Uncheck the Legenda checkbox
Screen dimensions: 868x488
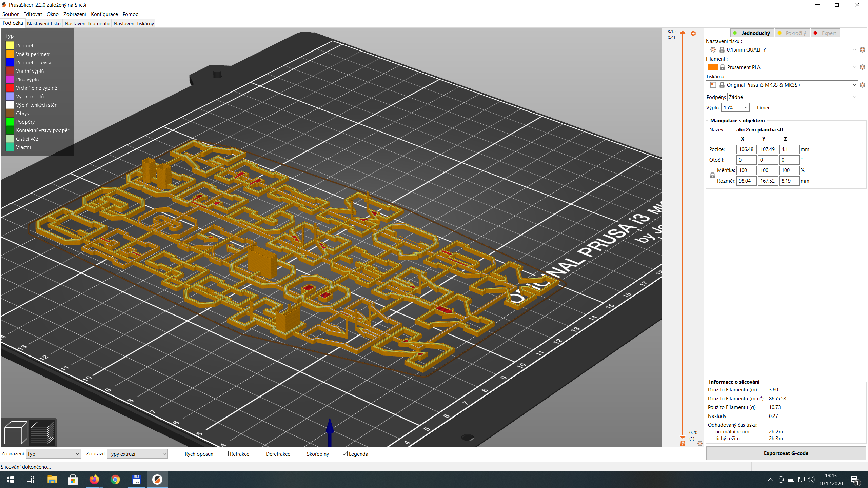345,454
